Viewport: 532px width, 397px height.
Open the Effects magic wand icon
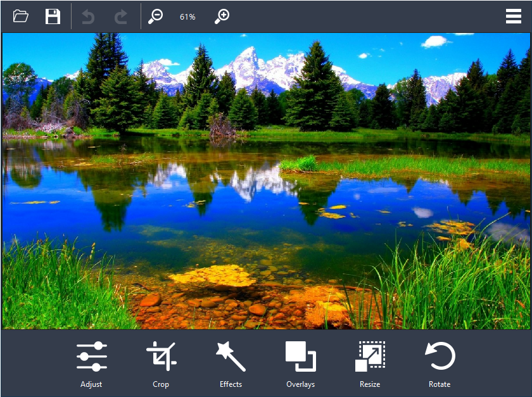tap(231, 356)
